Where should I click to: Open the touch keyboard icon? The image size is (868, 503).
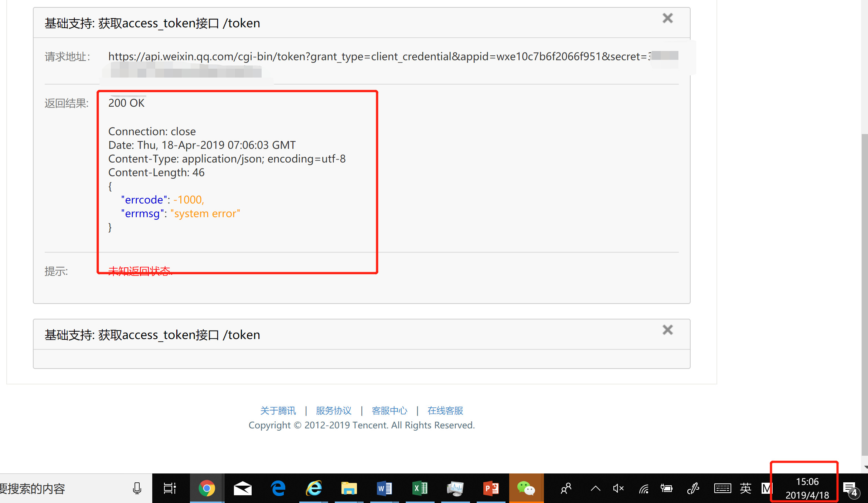(722, 489)
